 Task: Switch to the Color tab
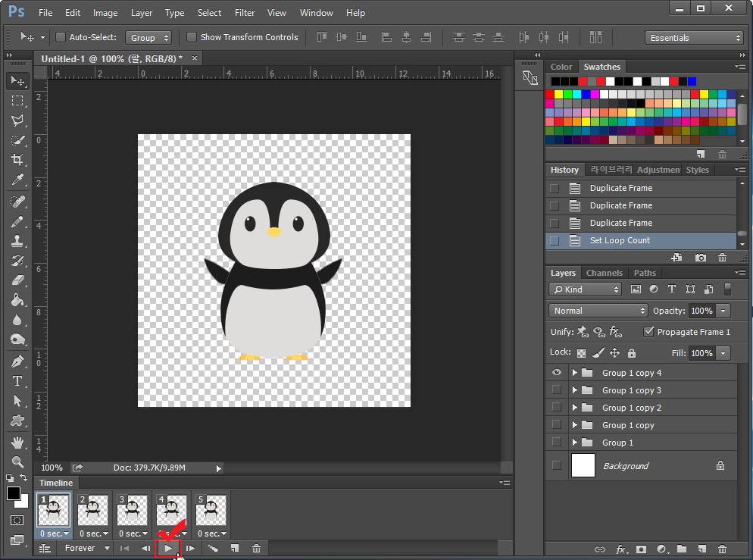[x=561, y=67]
